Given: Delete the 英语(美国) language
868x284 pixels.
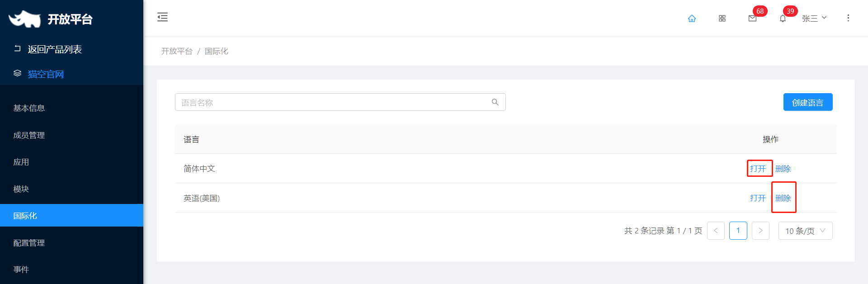Looking at the screenshot, I should click(x=783, y=198).
